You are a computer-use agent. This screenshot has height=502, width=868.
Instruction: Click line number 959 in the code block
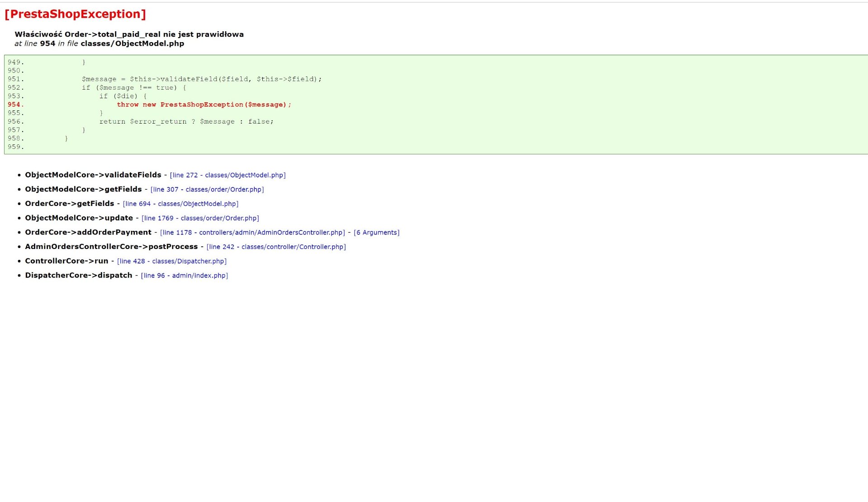16,147
